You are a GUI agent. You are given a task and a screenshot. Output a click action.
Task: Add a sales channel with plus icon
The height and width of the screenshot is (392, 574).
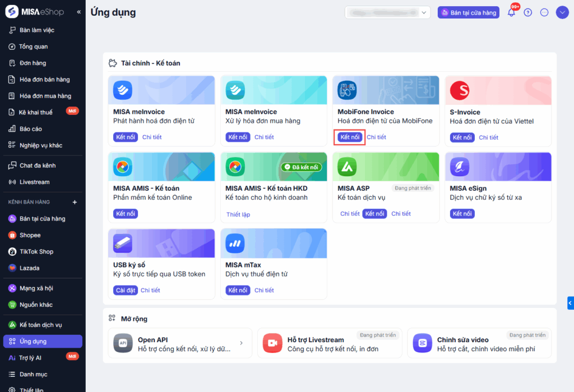point(75,202)
